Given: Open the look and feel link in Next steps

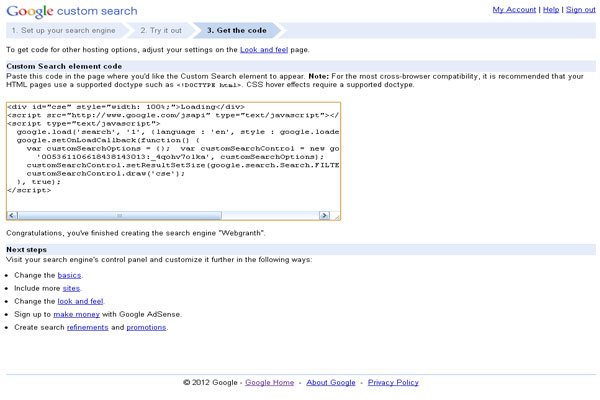Looking at the screenshot, I should [80, 301].
